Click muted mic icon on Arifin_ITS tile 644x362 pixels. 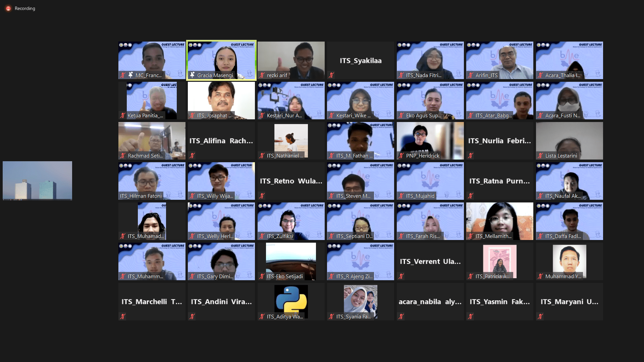click(x=471, y=75)
